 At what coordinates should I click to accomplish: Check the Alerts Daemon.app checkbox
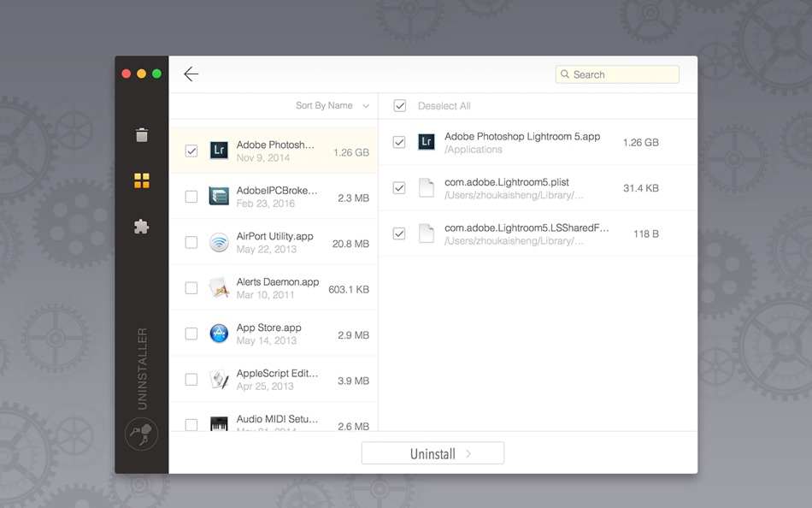(191, 287)
